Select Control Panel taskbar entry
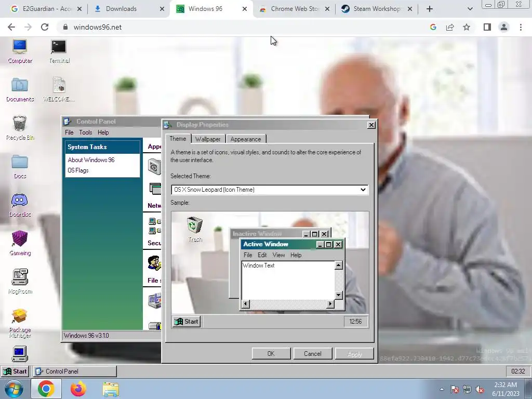 pos(75,371)
